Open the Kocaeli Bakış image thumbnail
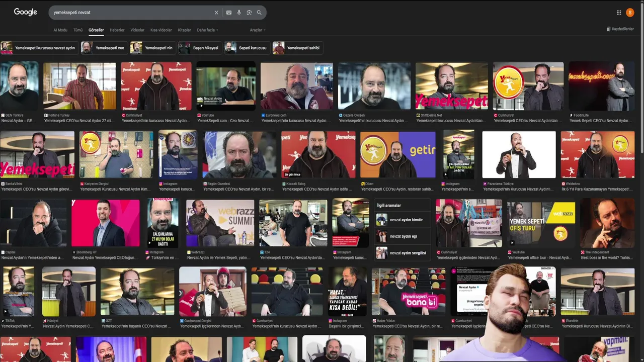 click(x=318, y=154)
